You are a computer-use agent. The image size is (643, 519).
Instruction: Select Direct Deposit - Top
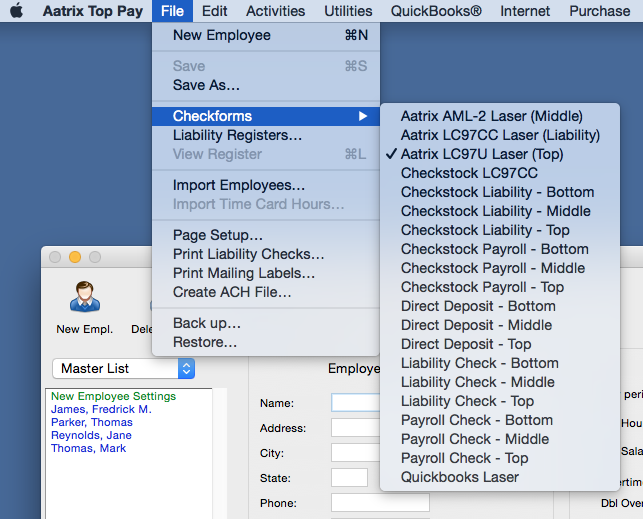click(500, 344)
